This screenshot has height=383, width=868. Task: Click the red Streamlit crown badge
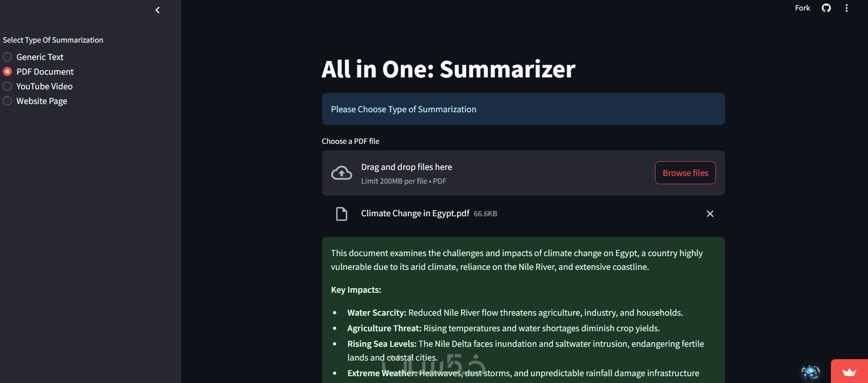coord(849,372)
